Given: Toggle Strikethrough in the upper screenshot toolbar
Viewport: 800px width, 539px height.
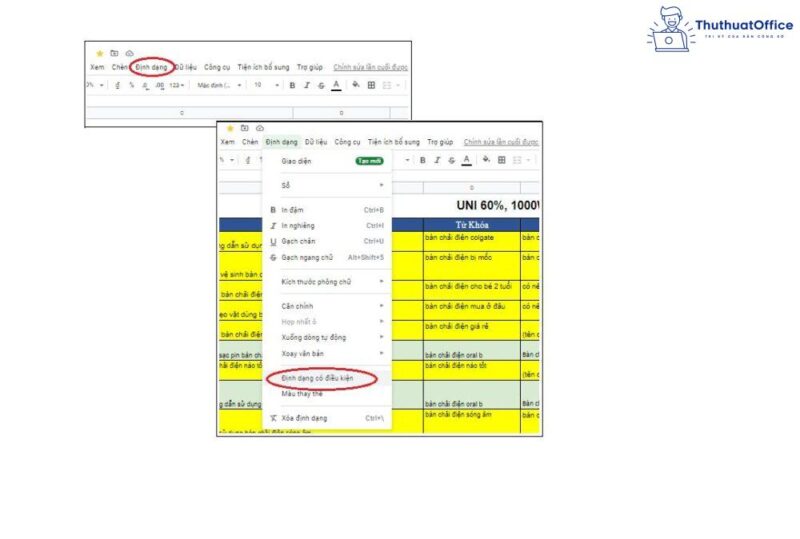Looking at the screenshot, I should click(321, 85).
